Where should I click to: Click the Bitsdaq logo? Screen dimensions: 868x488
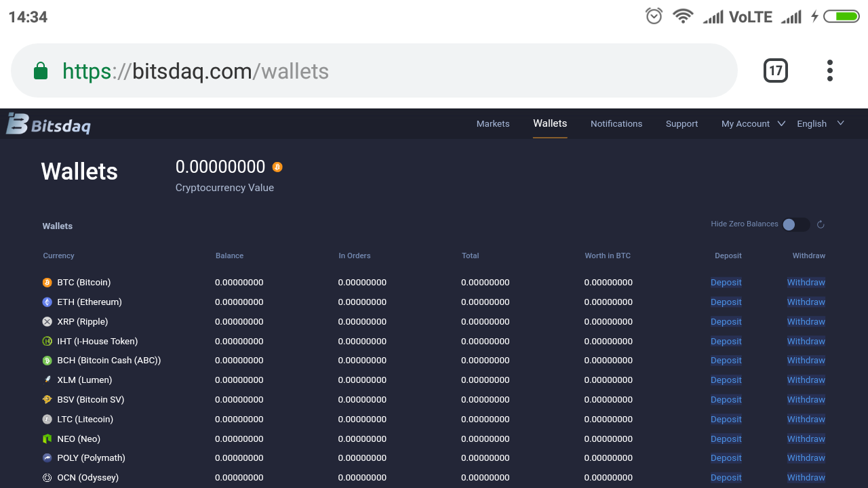(x=48, y=123)
